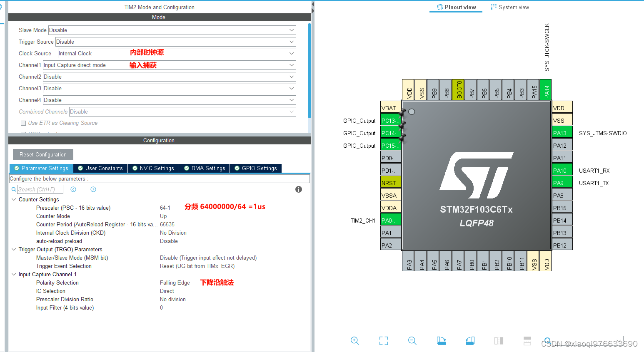644x352 pixels.
Task: Rotate the chip counter-clockwise
Action: pos(470,341)
